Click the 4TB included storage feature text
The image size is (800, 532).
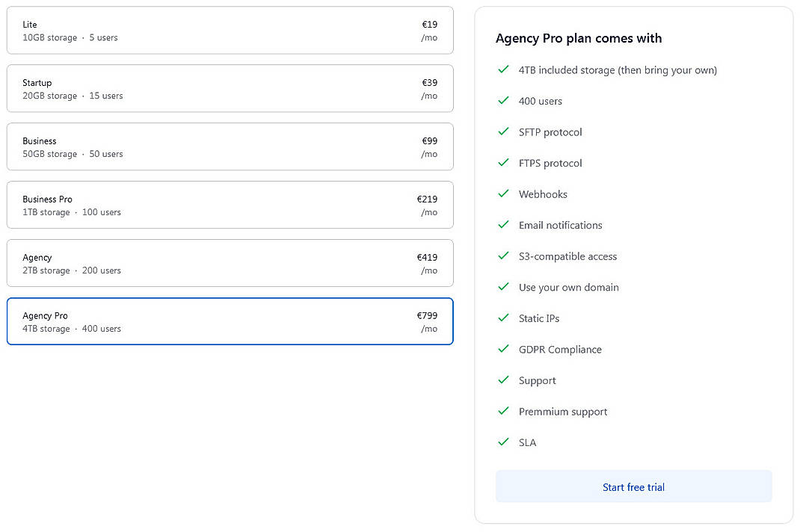coord(618,69)
